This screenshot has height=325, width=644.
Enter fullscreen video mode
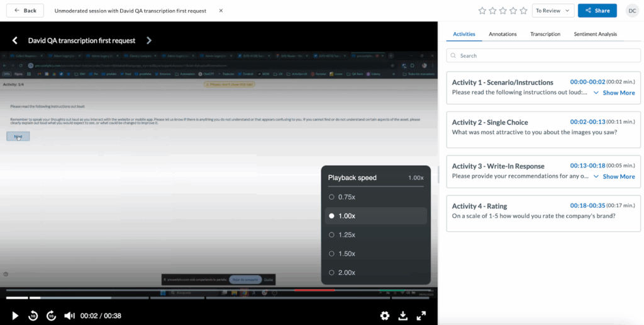(421, 316)
